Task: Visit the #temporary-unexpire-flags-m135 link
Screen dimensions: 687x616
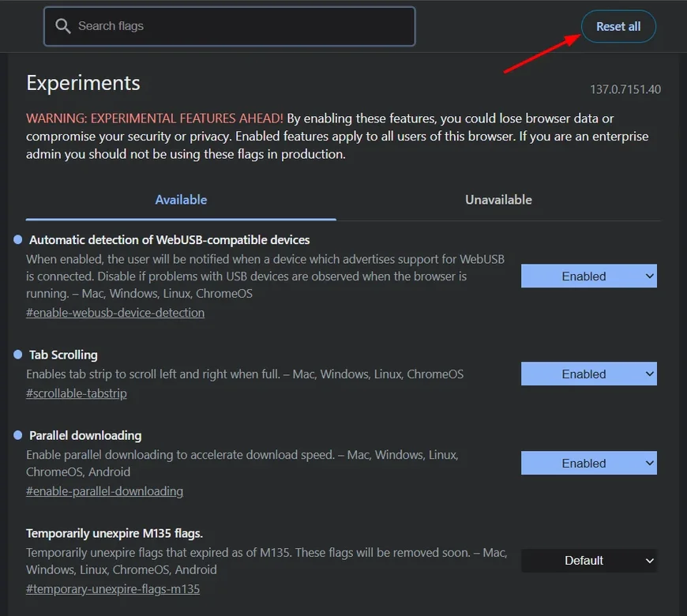Action: (113, 589)
